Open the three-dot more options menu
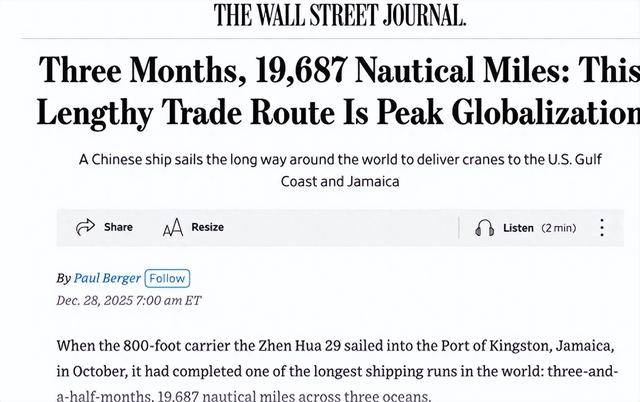This screenshot has height=402, width=640. click(601, 228)
